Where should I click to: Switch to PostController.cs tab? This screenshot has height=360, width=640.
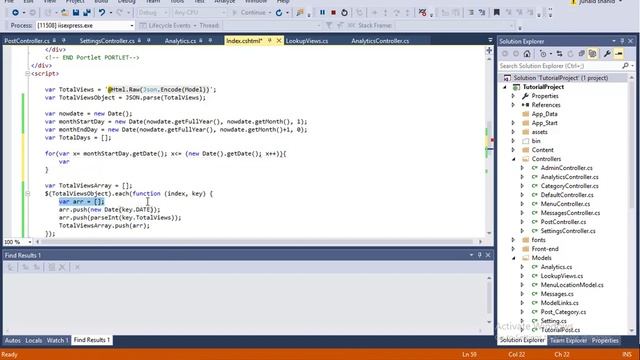[27, 41]
